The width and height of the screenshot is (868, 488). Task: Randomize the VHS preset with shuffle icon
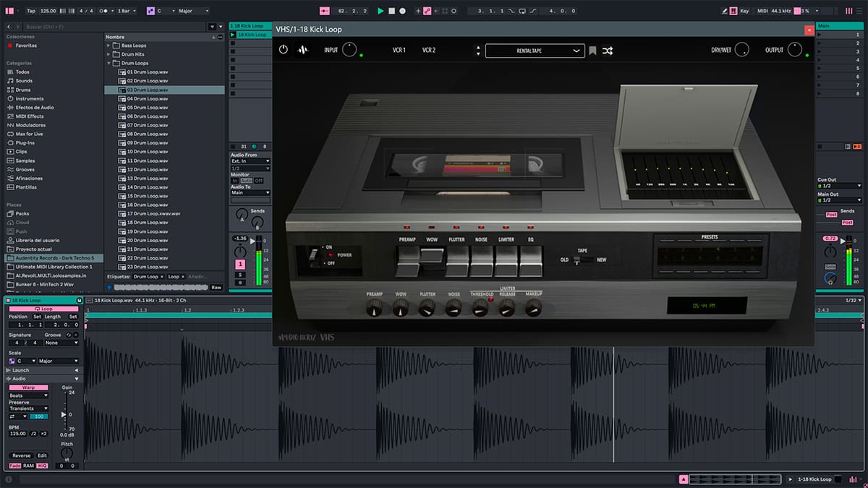(x=608, y=51)
